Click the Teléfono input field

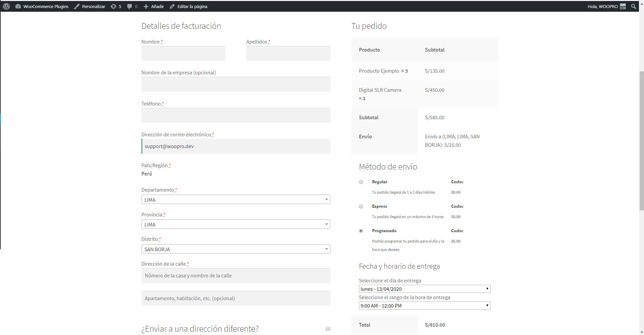[235, 115]
